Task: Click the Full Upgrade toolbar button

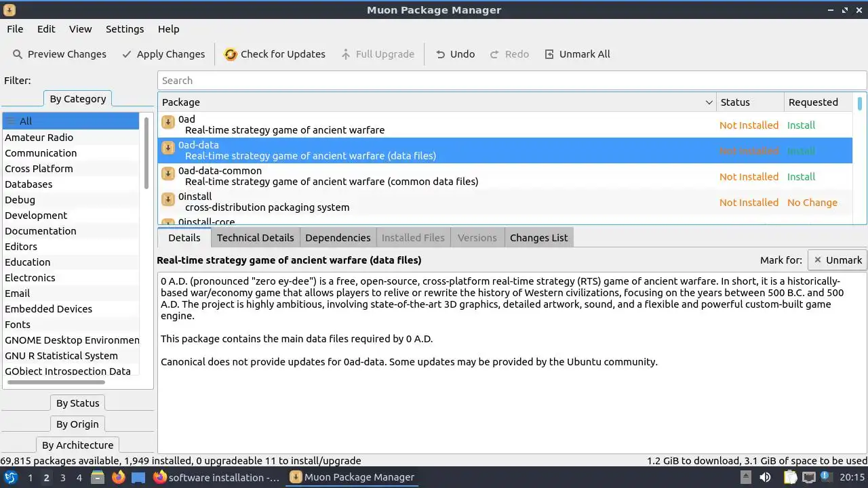Action: click(x=378, y=54)
